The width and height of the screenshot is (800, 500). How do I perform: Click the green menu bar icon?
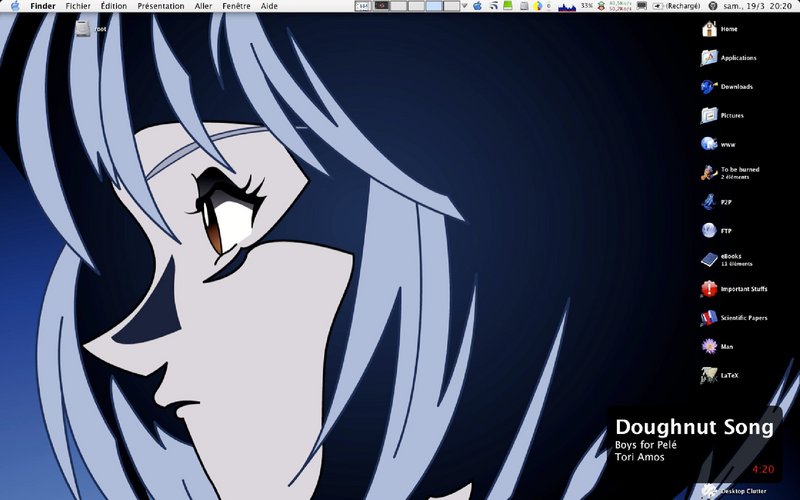click(x=508, y=6)
